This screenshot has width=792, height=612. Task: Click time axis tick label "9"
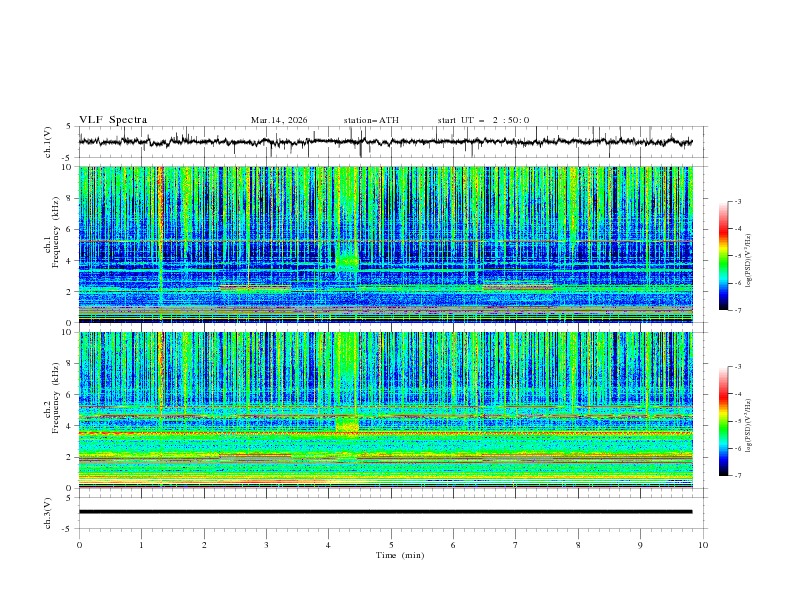pyautogui.click(x=640, y=545)
